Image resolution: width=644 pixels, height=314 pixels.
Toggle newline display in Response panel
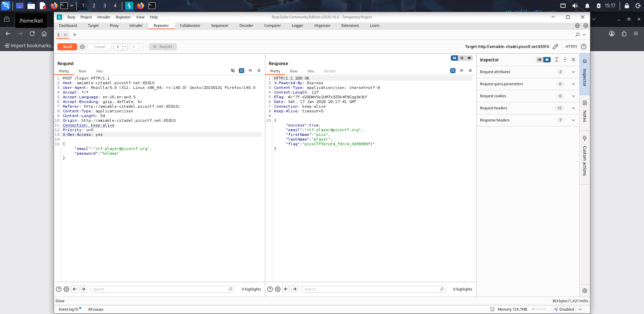pos(462,70)
